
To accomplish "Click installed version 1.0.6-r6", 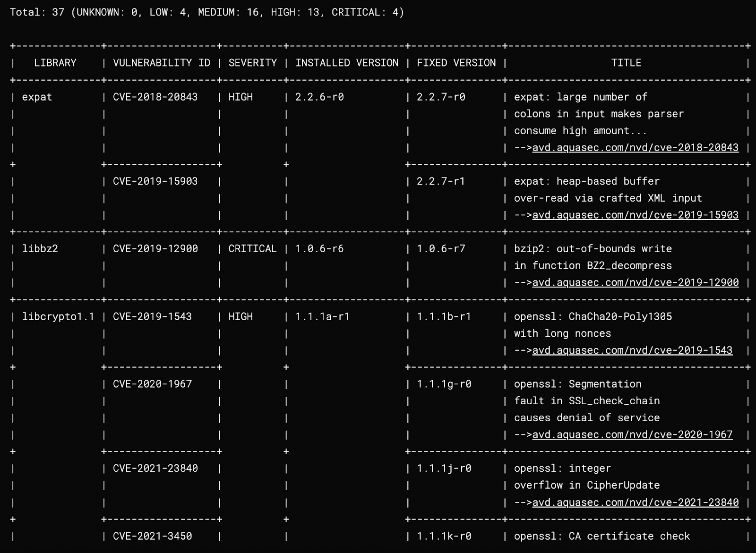I will pos(319,249).
